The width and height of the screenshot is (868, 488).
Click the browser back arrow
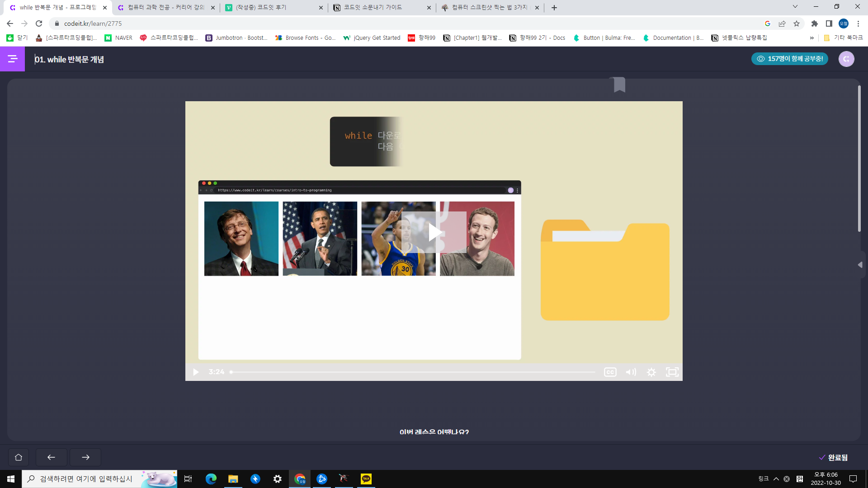point(10,23)
